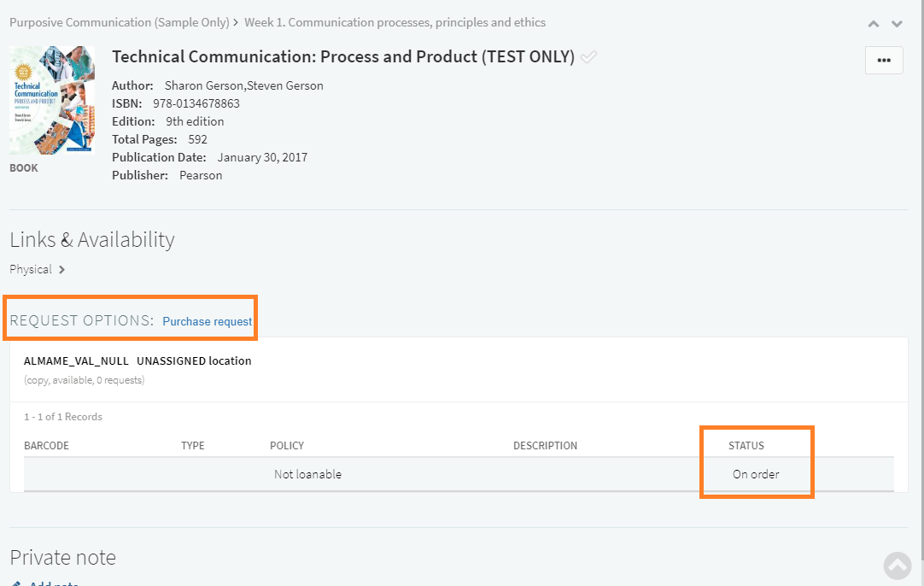924x586 pixels.
Task: Click the Private note section heading
Action: click(x=63, y=558)
